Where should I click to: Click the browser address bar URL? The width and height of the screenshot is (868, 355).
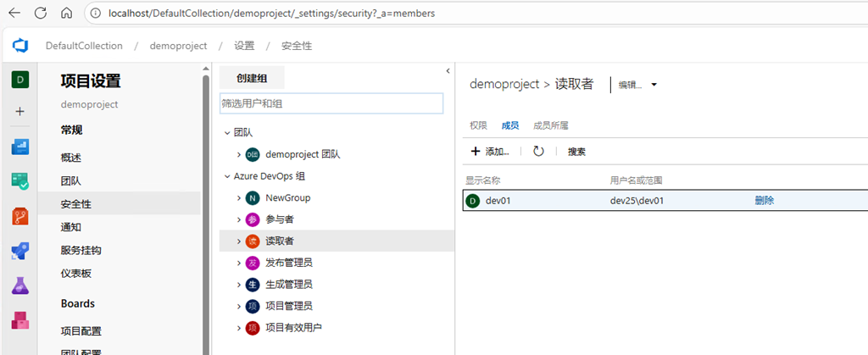(272, 14)
